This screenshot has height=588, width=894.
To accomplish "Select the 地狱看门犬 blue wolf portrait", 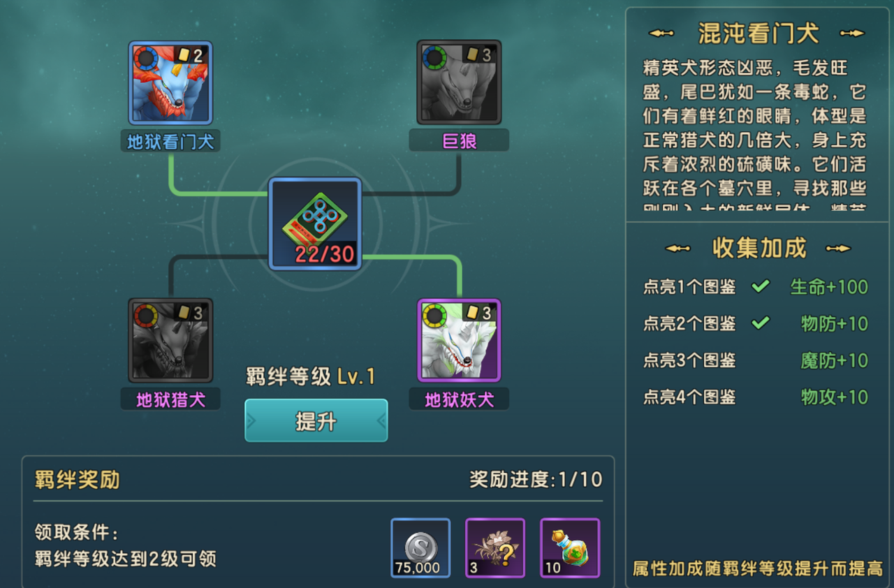I will pyautogui.click(x=170, y=82).
